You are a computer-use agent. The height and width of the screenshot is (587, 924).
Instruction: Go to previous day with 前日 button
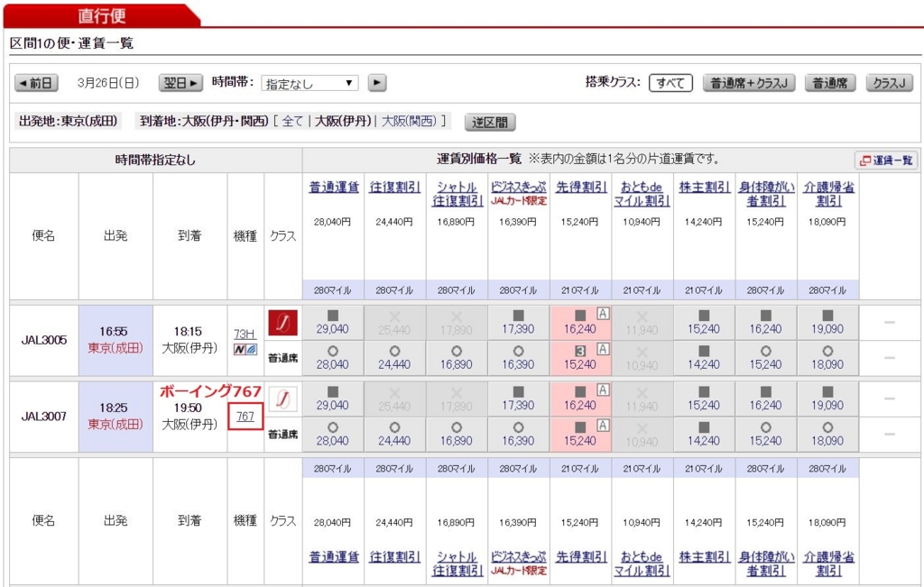[36, 83]
